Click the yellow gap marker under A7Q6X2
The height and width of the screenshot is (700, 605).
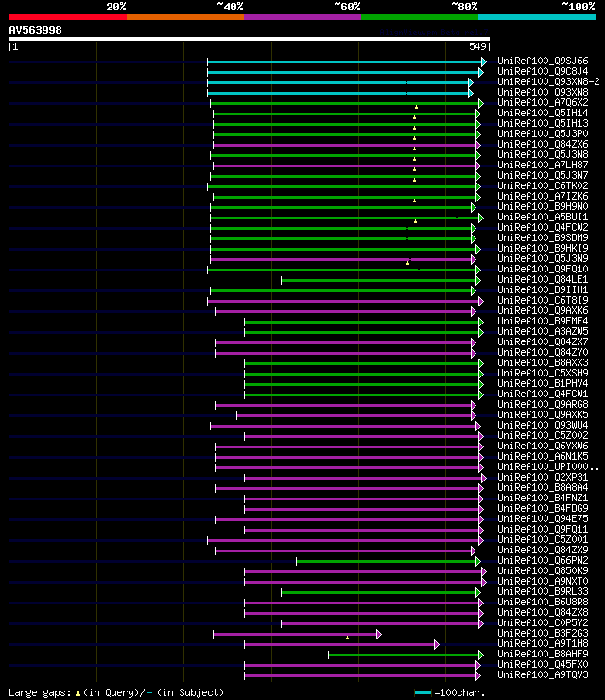pyautogui.click(x=416, y=107)
